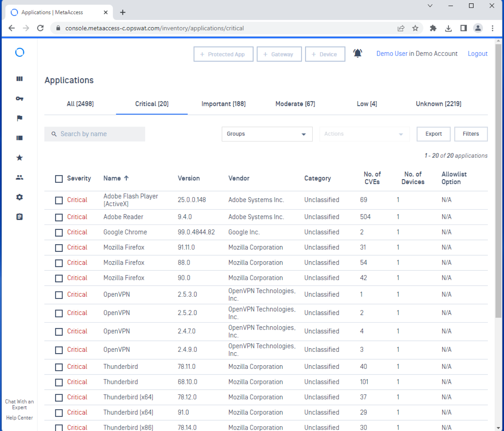
Task: Click the Logout link
Action: tap(478, 54)
